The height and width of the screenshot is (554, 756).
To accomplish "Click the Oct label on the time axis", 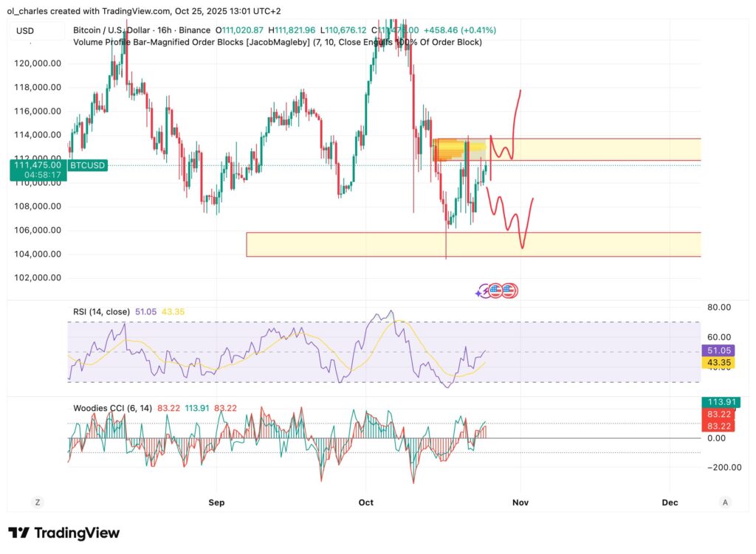I will point(365,502).
